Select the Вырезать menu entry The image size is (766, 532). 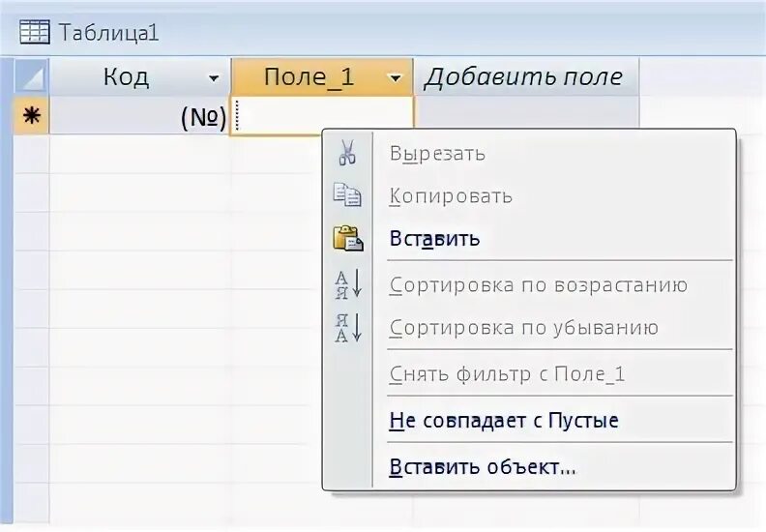437,153
